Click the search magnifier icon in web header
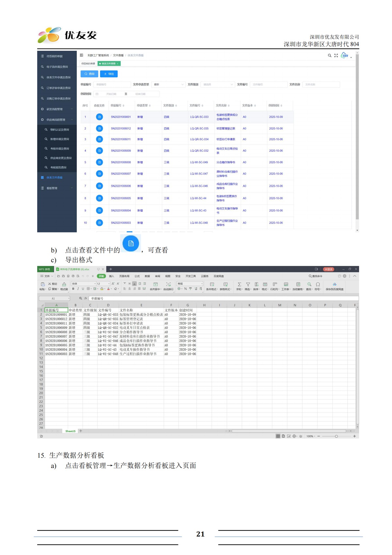Viewport: 392px width, 555px height. click(x=330, y=56)
